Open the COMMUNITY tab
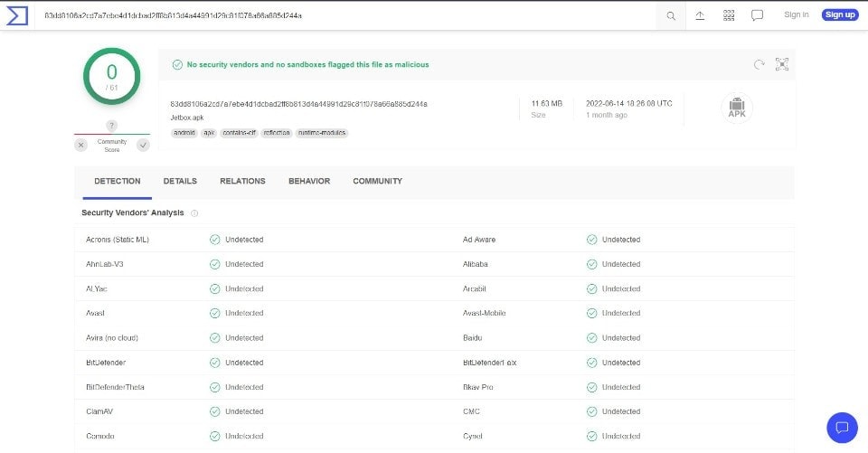Viewport: 868px width, 453px height. (378, 181)
